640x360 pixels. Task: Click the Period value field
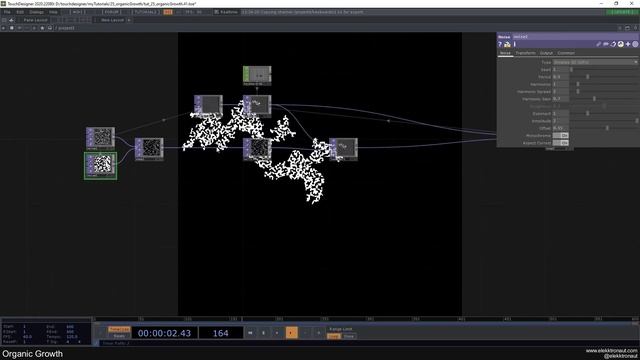pyautogui.click(x=560, y=77)
